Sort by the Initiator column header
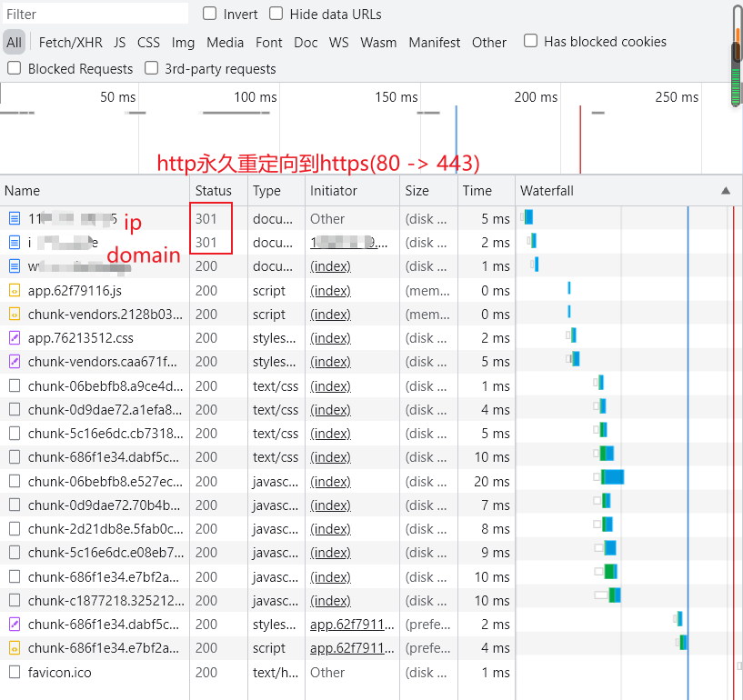This screenshot has width=743, height=700. coord(353,190)
